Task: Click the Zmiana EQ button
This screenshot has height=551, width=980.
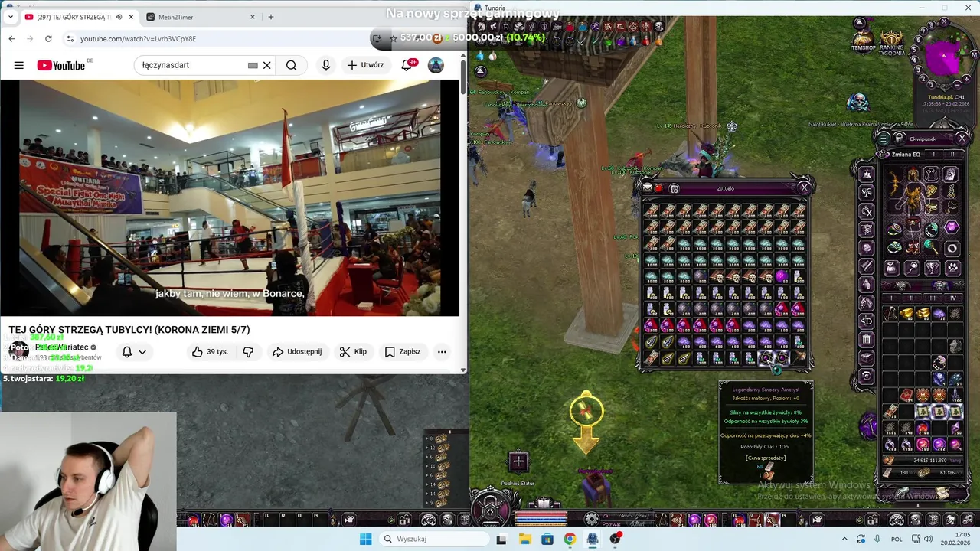Action: click(x=906, y=154)
